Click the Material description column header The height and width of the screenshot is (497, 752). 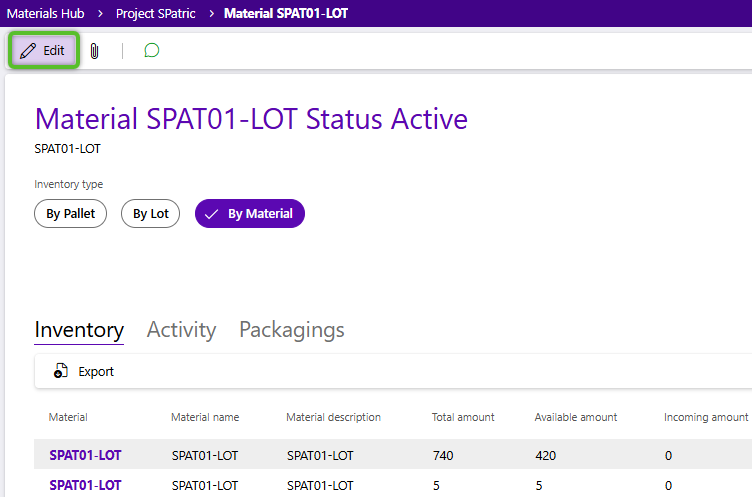(x=333, y=417)
